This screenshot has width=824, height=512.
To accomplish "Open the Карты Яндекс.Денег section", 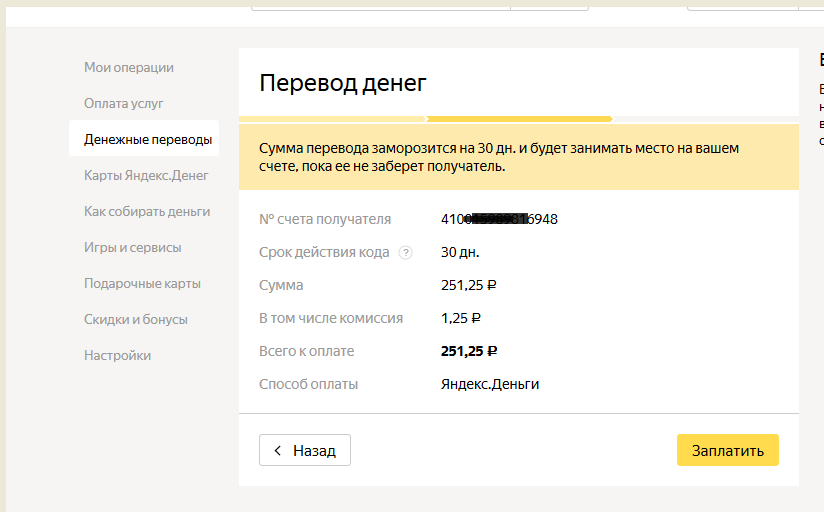I will [146, 175].
